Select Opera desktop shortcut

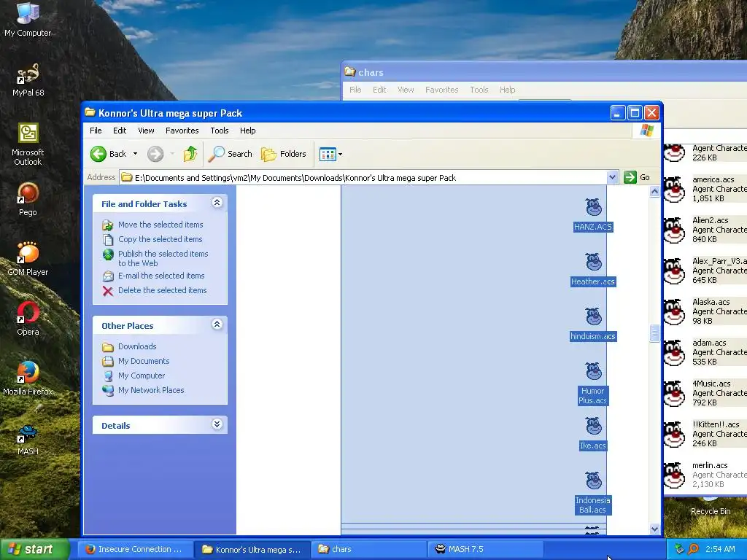coord(28,319)
